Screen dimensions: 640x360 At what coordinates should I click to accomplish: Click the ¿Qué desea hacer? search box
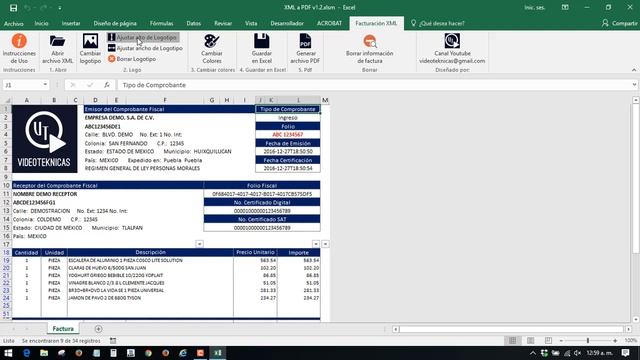coord(438,23)
